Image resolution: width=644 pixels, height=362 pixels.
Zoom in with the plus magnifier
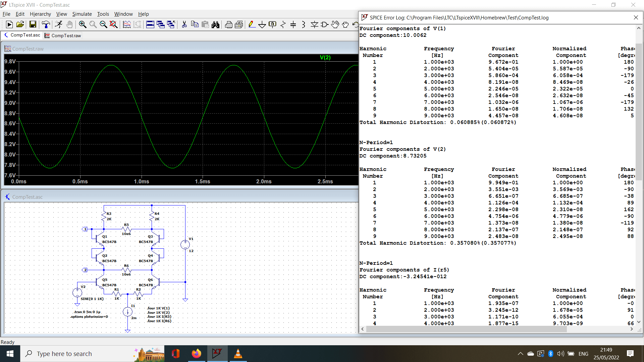tap(82, 24)
